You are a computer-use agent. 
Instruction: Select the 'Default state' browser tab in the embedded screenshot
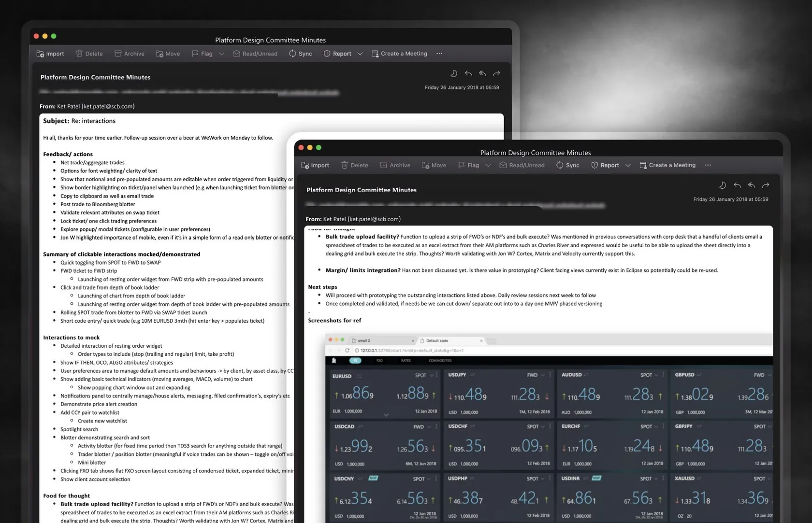click(x=451, y=340)
